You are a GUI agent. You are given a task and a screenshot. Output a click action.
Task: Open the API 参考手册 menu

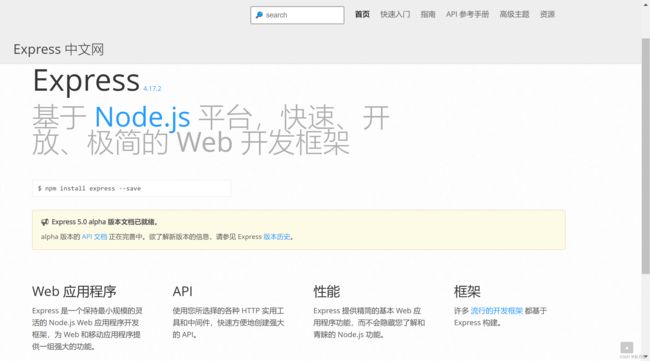pos(467,15)
